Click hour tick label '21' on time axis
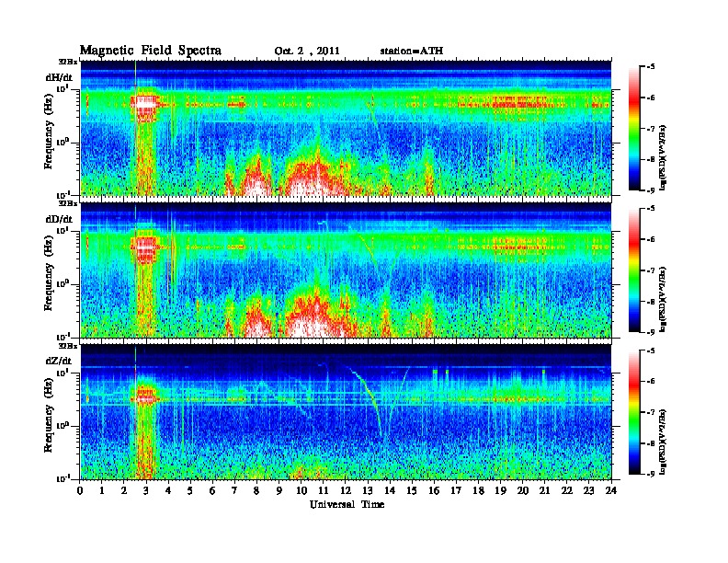 click(x=544, y=490)
